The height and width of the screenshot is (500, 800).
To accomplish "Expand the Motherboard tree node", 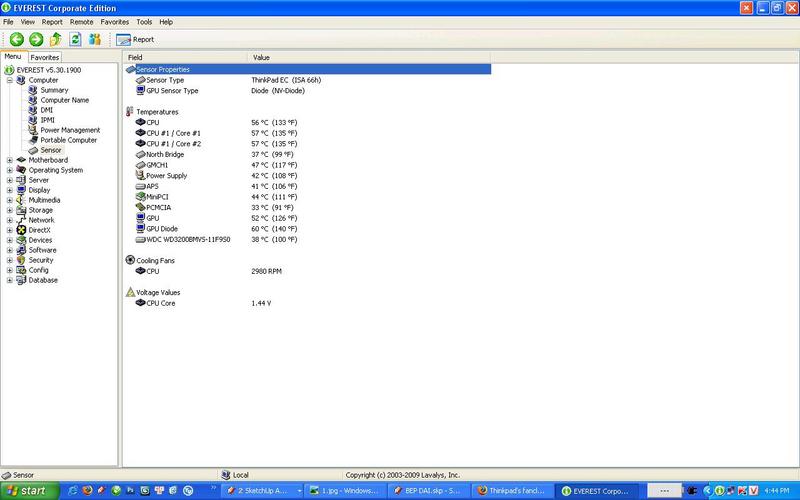I will pos(10,160).
